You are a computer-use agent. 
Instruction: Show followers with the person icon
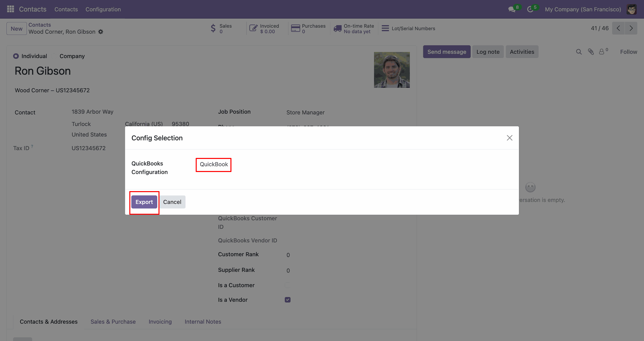pos(602,52)
